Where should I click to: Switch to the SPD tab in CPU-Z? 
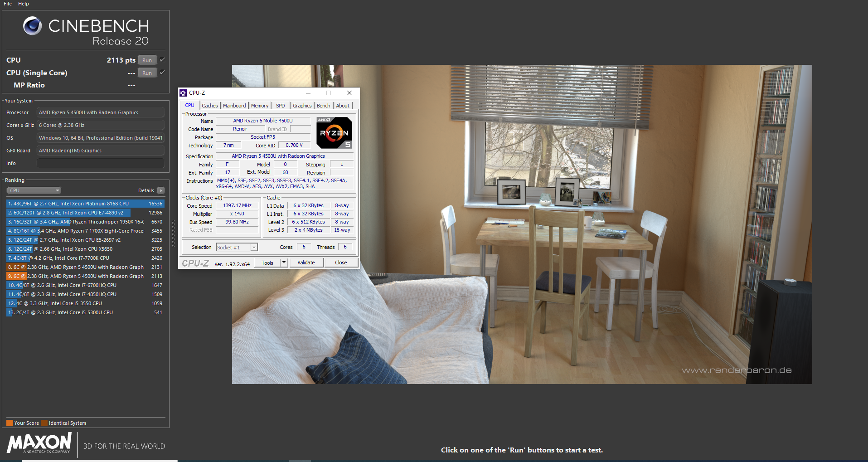[x=281, y=106]
